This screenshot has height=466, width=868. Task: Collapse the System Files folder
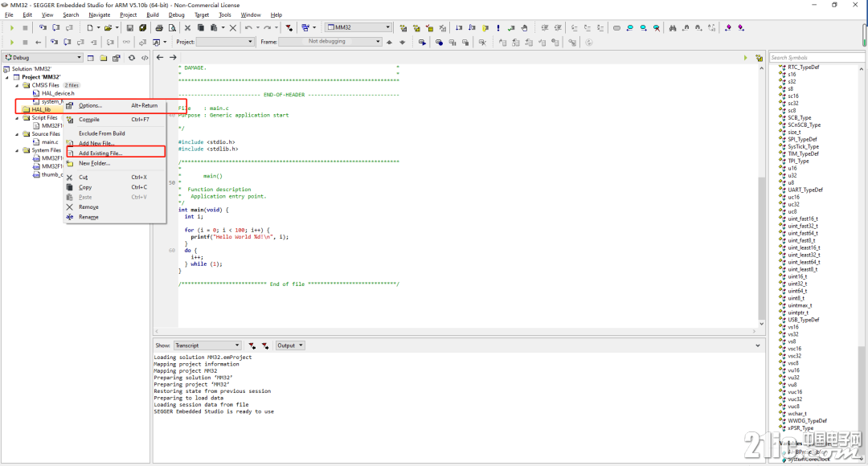(17, 150)
